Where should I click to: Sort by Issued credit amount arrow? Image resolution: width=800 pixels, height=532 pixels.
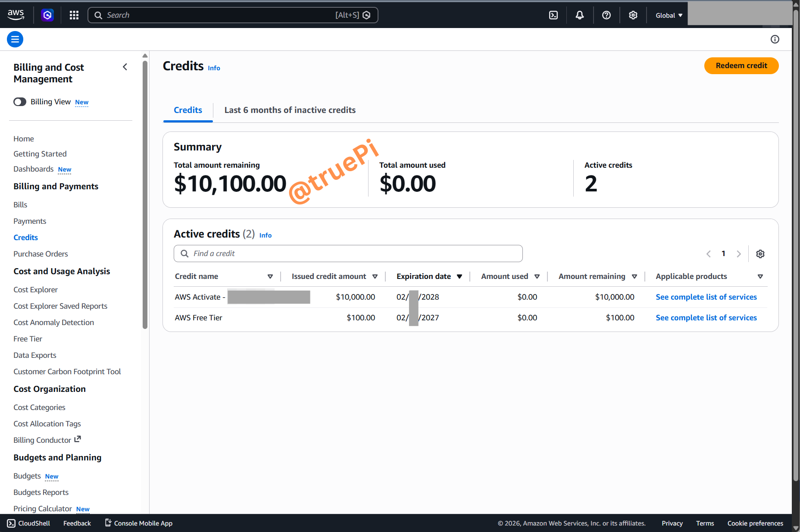coord(375,276)
